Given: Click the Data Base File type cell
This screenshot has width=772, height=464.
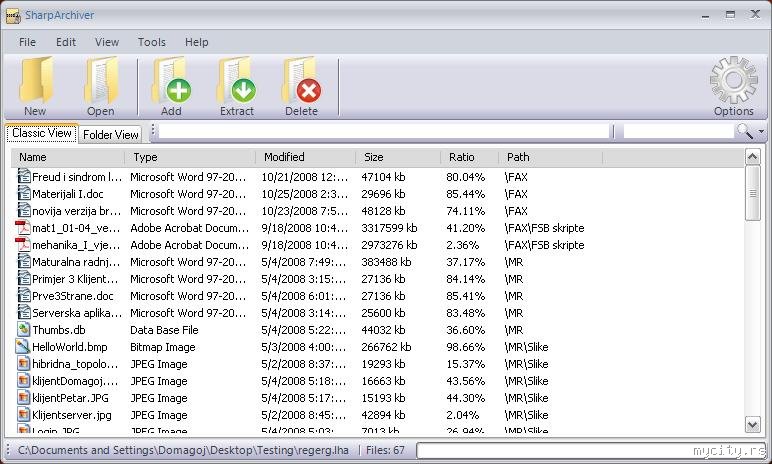Looking at the screenshot, I should click(164, 330).
